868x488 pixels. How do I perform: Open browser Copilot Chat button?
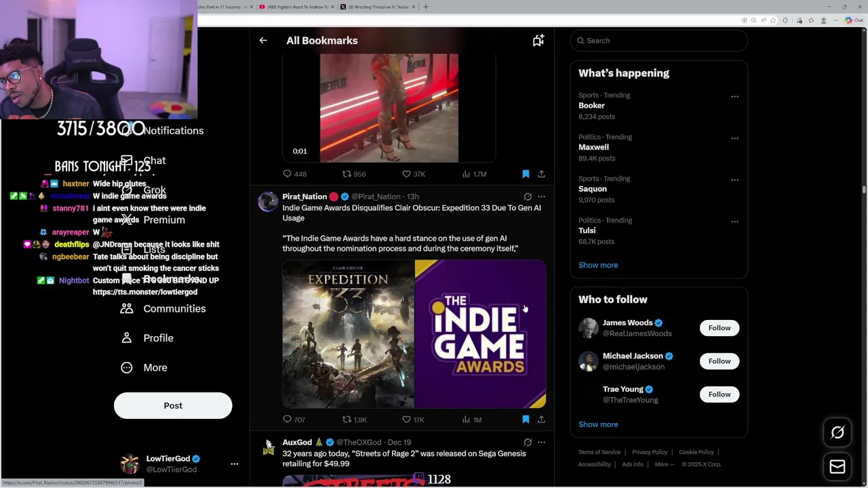pos(853,20)
